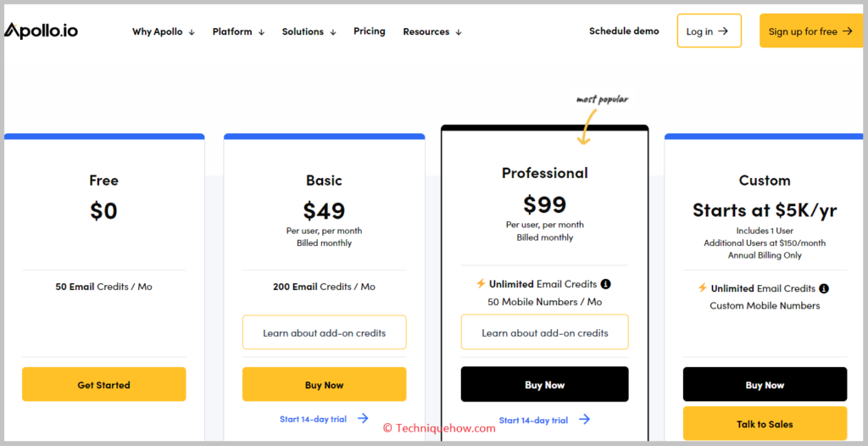Click arrow icon next to Basic 14-day trial
Image resolution: width=868 pixels, height=446 pixels.
[x=363, y=418]
